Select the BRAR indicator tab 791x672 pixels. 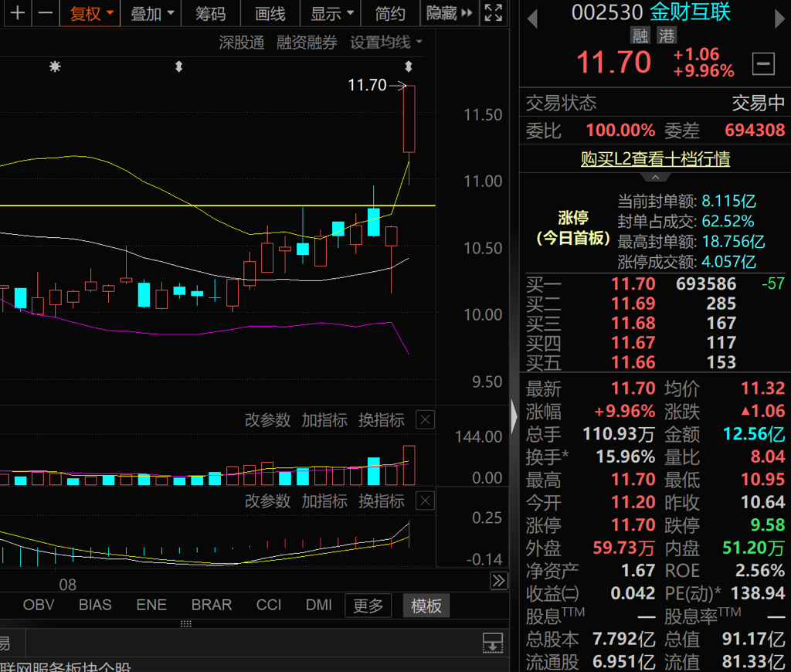pyautogui.click(x=212, y=605)
